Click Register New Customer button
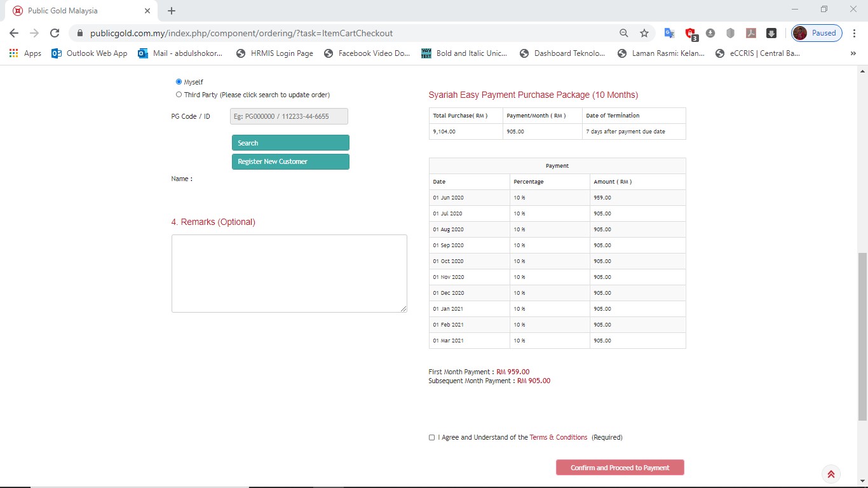868x488 pixels. [x=290, y=161]
